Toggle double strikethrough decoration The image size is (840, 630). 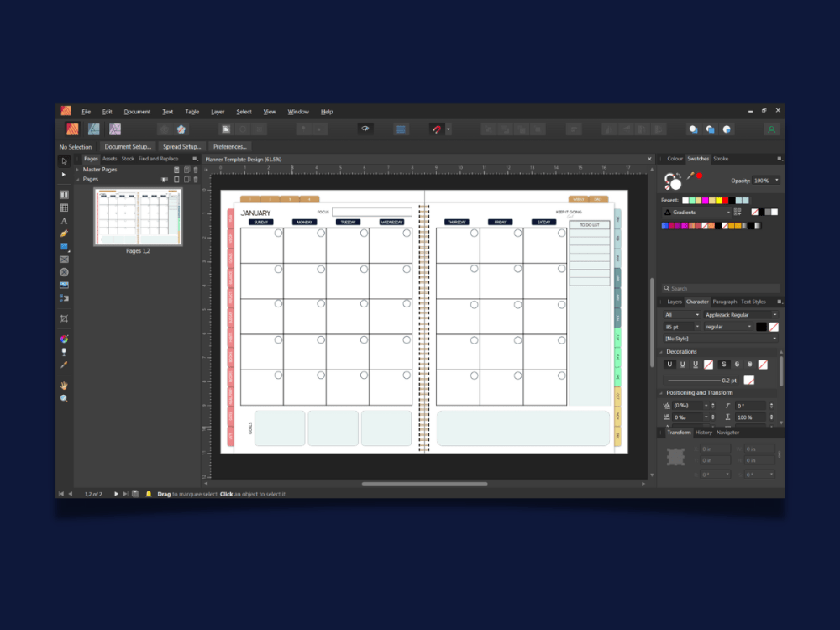coord(750,365)
